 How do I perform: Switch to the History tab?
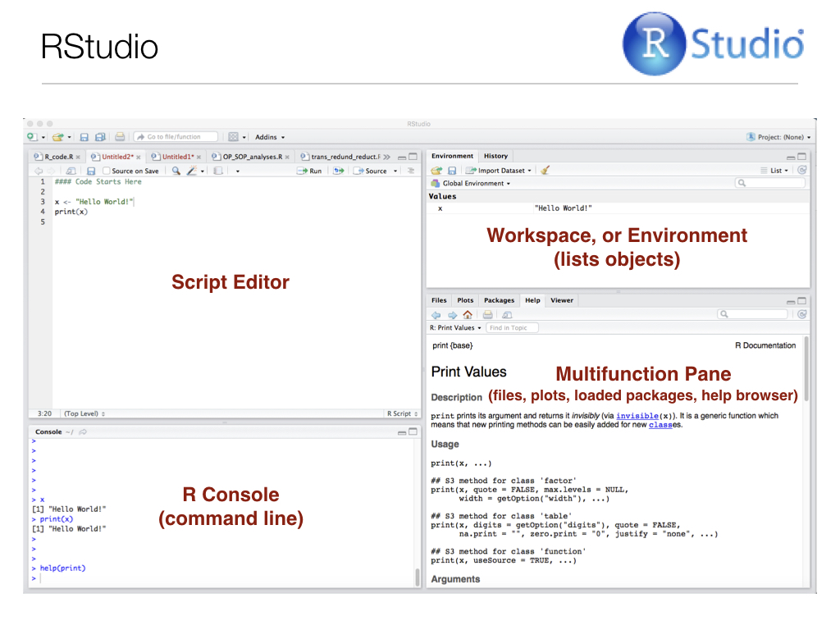coord(495,156)
